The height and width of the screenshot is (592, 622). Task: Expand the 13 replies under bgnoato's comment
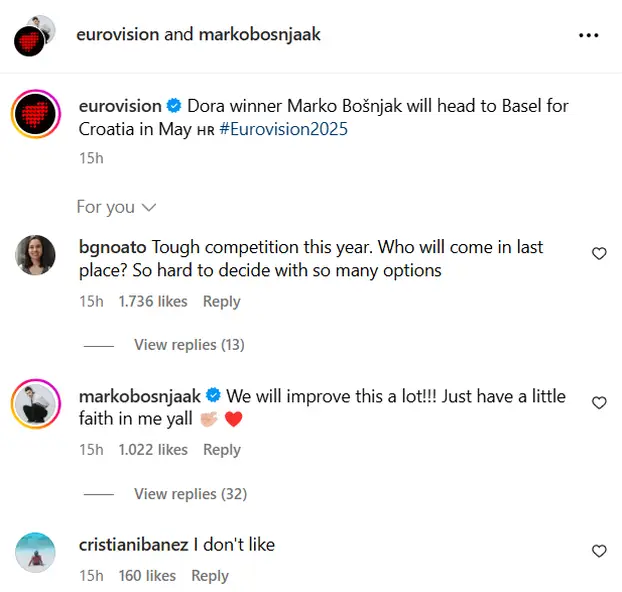tap(189, 345)
